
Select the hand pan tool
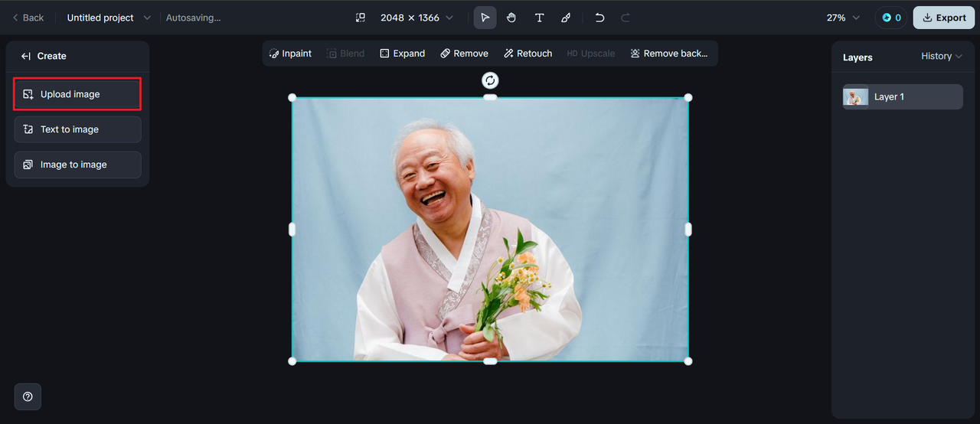[x=511, y=18]
